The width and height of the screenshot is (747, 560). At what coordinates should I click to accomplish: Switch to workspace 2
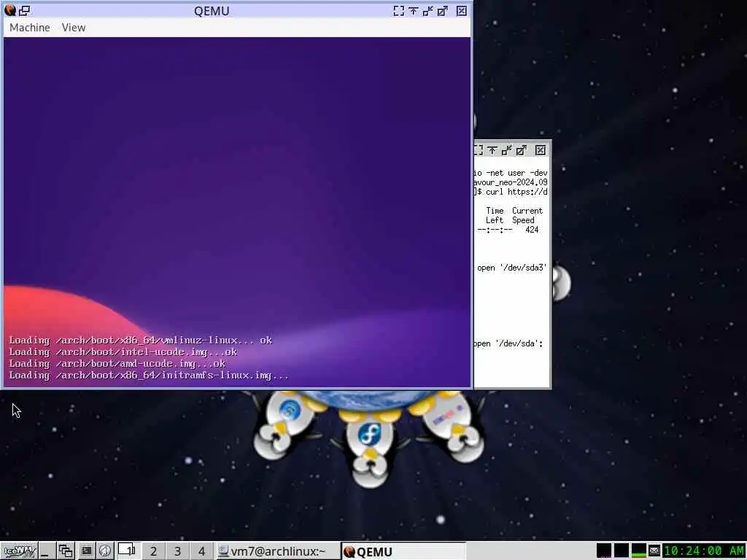[153, 551]
